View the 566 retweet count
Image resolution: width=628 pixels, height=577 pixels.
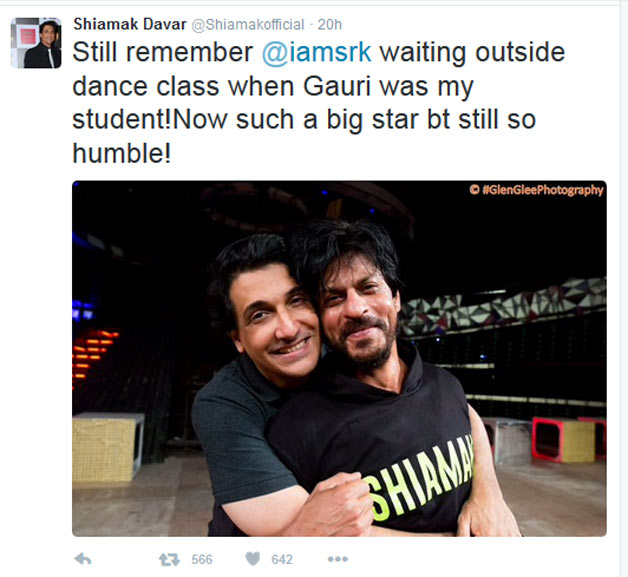202,559
